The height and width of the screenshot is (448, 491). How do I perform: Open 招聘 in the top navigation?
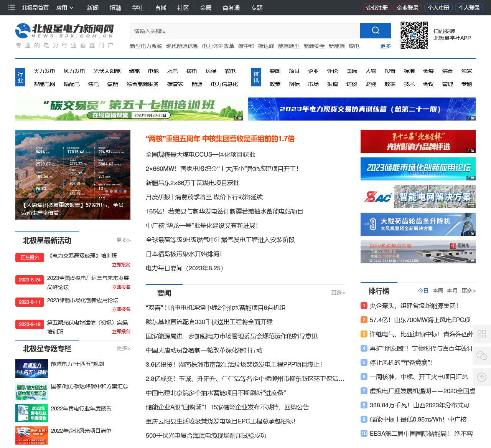coord(115,8)
